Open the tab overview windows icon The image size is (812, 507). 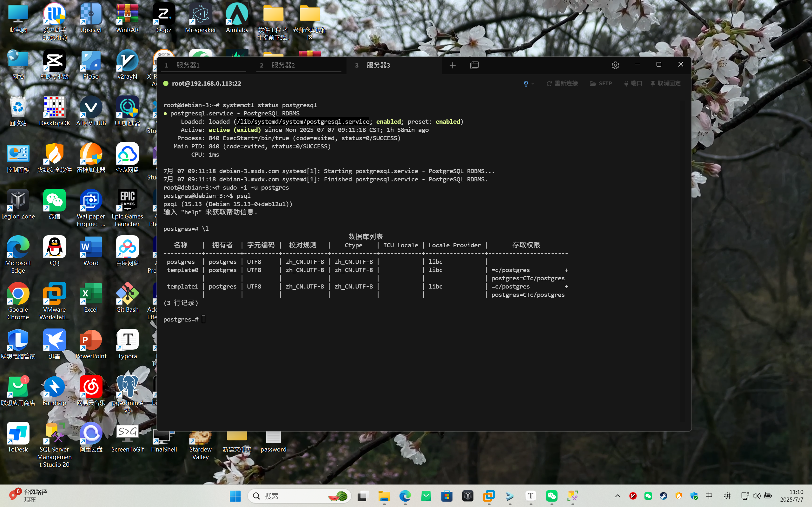click(x=474, y=65)
